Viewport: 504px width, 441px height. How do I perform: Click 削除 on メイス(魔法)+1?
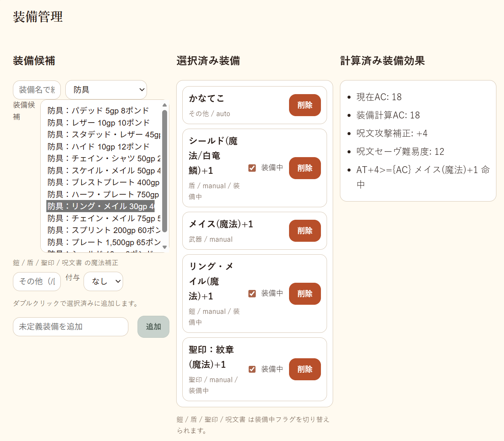click(x=305, y=231)
